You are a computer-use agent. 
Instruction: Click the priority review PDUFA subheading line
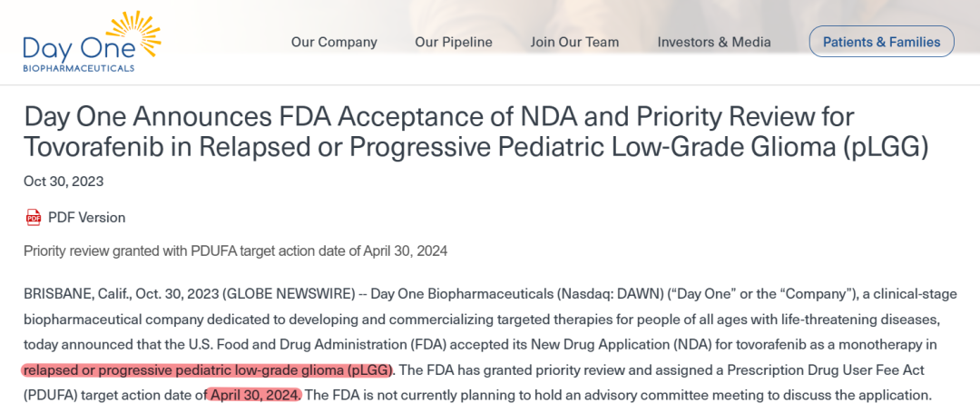click(236, 251)
